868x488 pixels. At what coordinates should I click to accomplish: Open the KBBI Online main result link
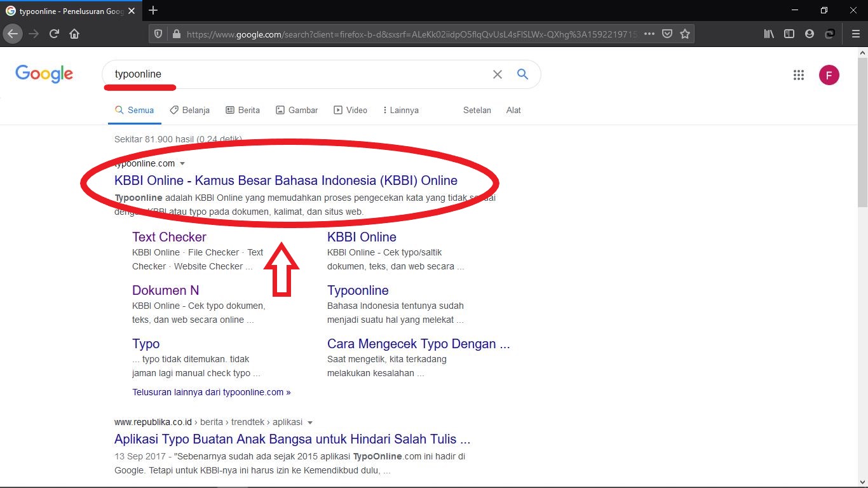[x=285, y=180]
